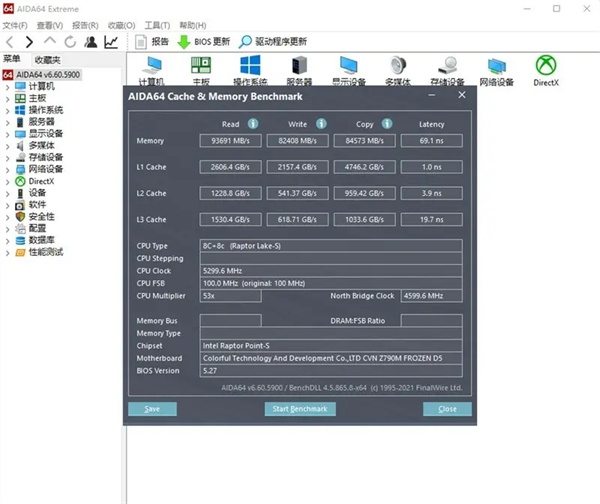Select 存储设备 in the sidebar tree
Viewport: 600px width, 504px height.
[x=45, y=157]
